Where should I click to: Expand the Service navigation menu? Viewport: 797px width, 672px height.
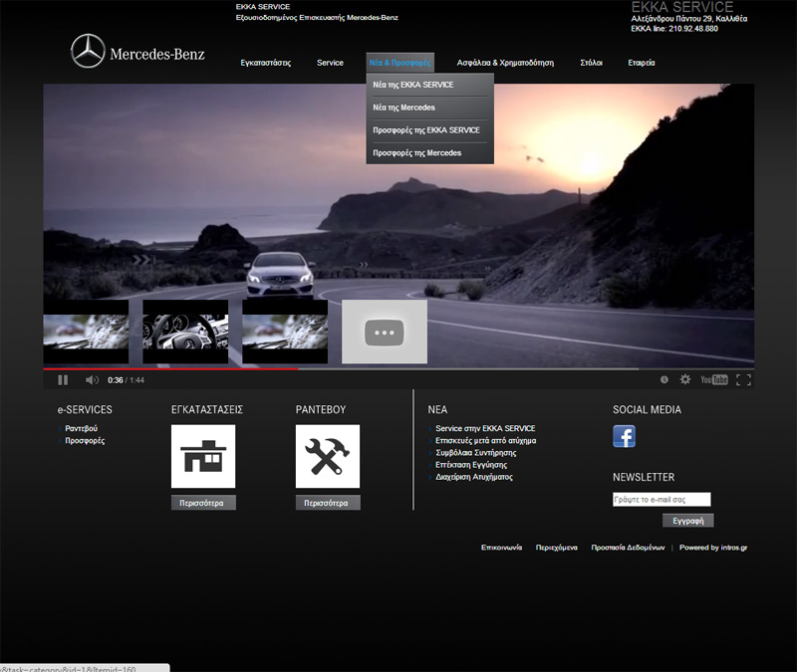point(330,63)
